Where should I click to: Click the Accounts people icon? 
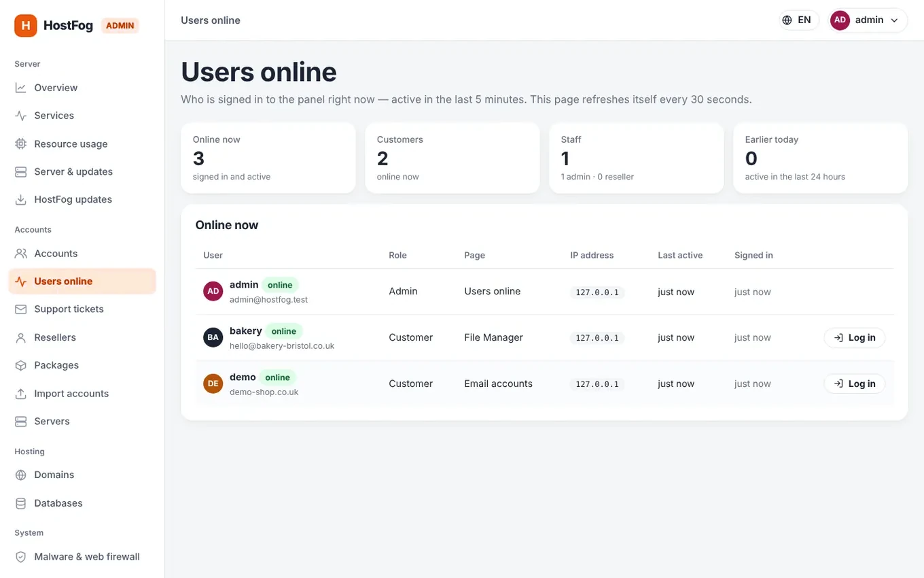[x=21, y=254]
